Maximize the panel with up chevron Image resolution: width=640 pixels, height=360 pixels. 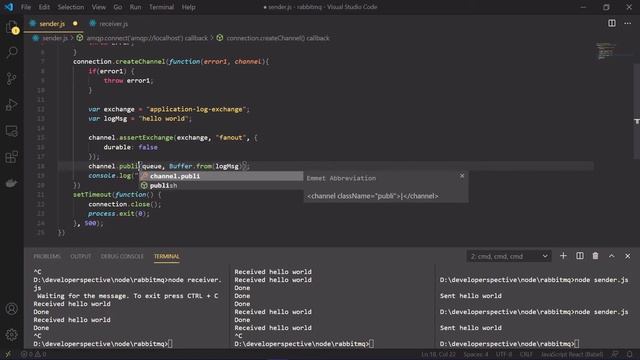click(x=611, y=256)
